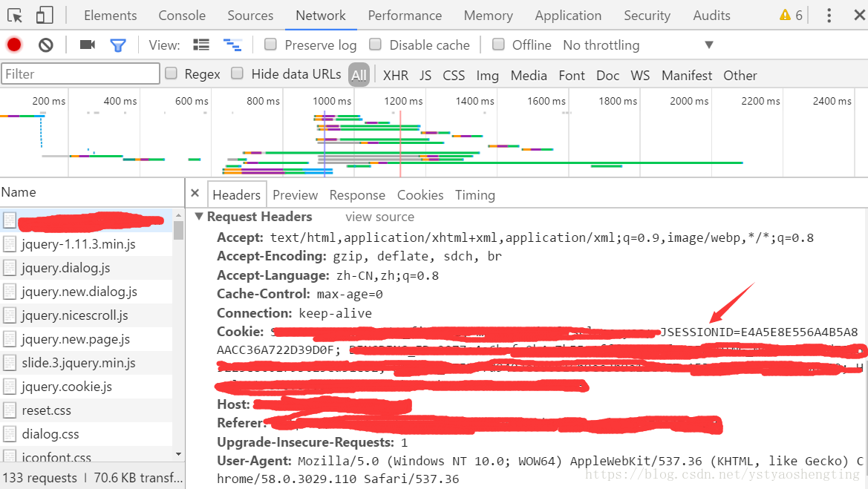Filter requests by CSS
Image resolution: width=868 pixels, height=489 pixels.
click(x=454, y=75)
